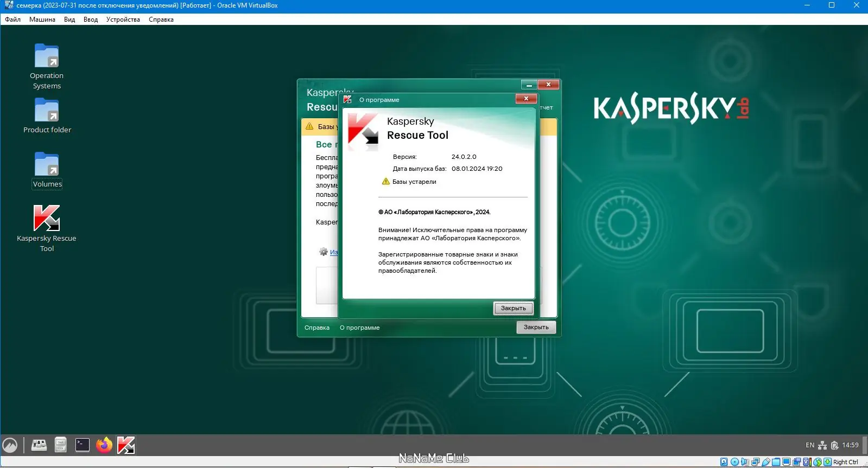
Task: Launch the file manager cabinet icon on the taskbar
Action: point(60,445)
